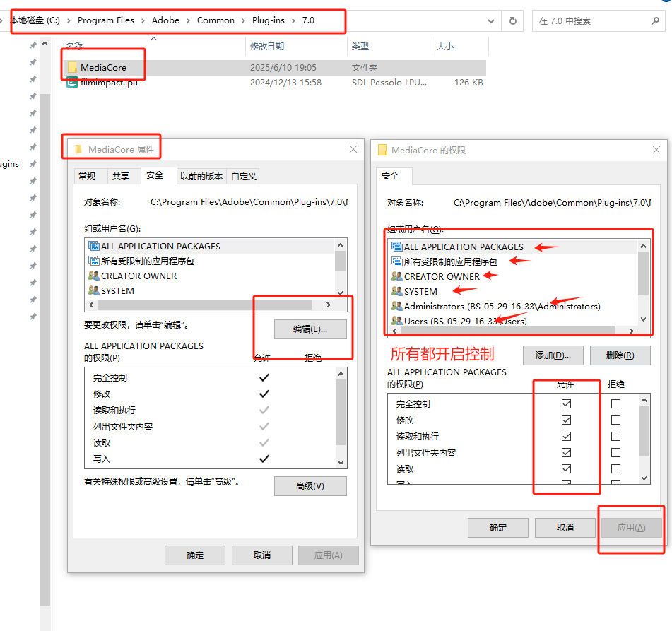This screenshot has width=672, height=631.
Task: Close the MediaCore 的权限 dialog
Action: [656, 150]
